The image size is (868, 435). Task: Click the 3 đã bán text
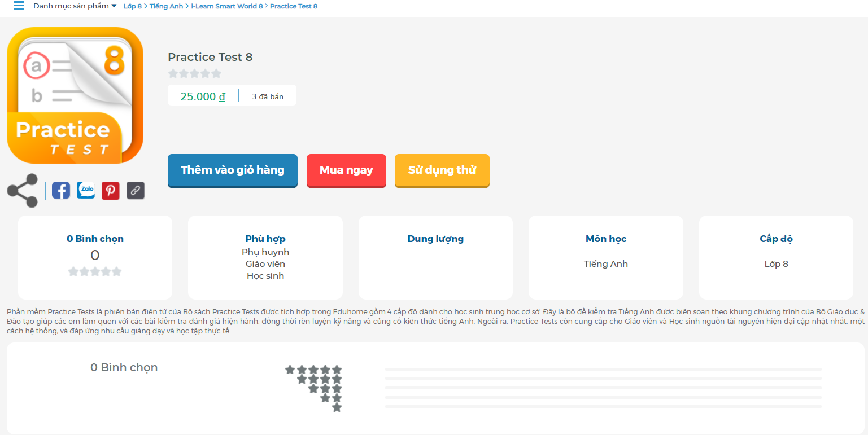click(x=268, y=96)
